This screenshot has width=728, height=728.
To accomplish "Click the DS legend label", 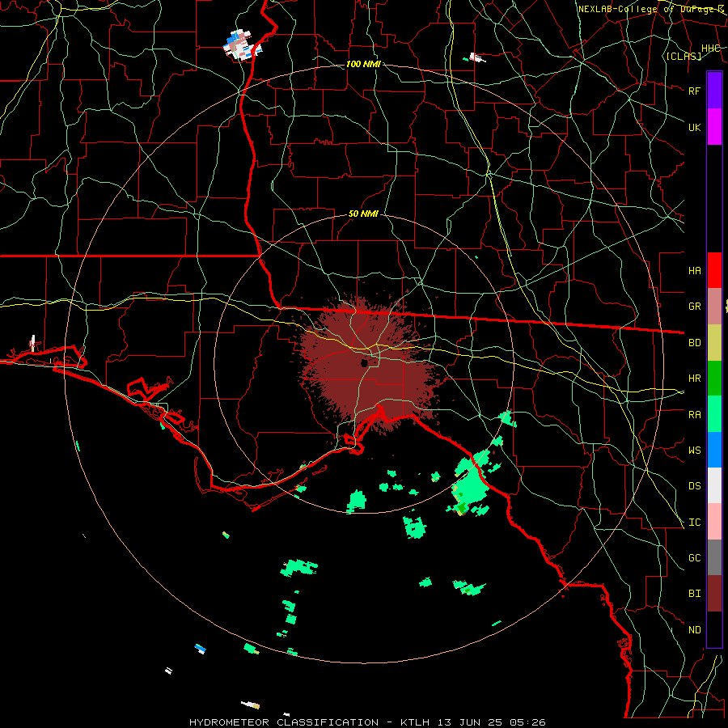I will [694, 486].
